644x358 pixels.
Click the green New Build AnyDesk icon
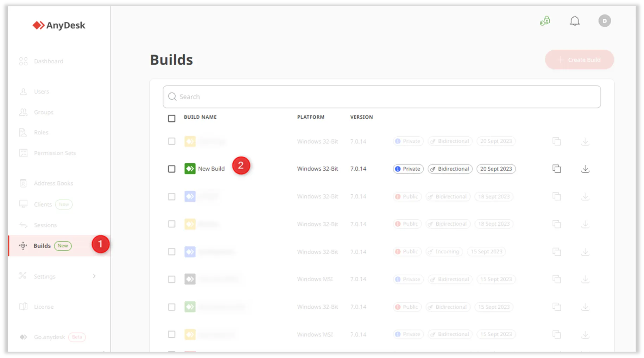coord(190,169)
